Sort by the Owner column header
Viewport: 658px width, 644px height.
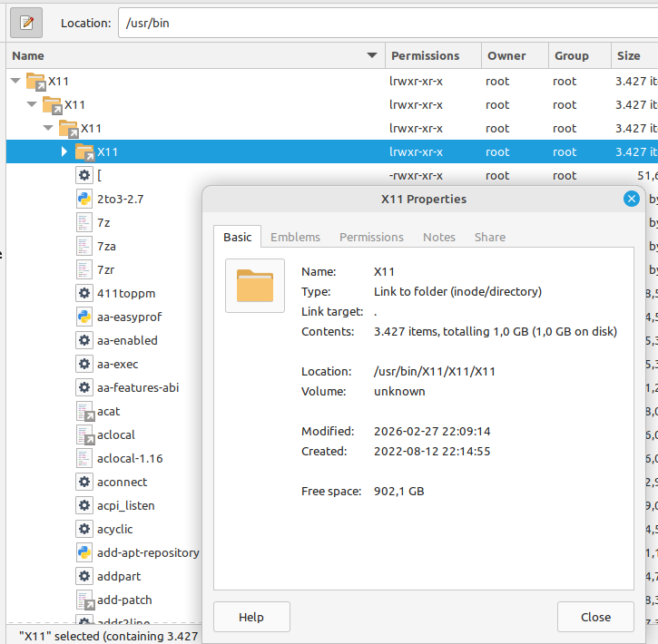(x=506, y=56)
